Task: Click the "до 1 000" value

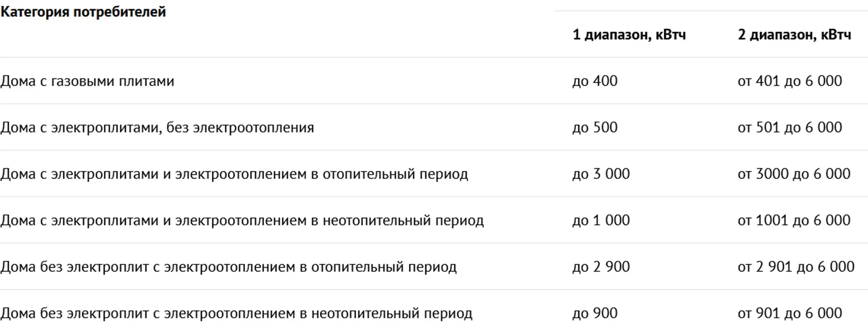Action: pyautogui.click(x=601, y=220)
